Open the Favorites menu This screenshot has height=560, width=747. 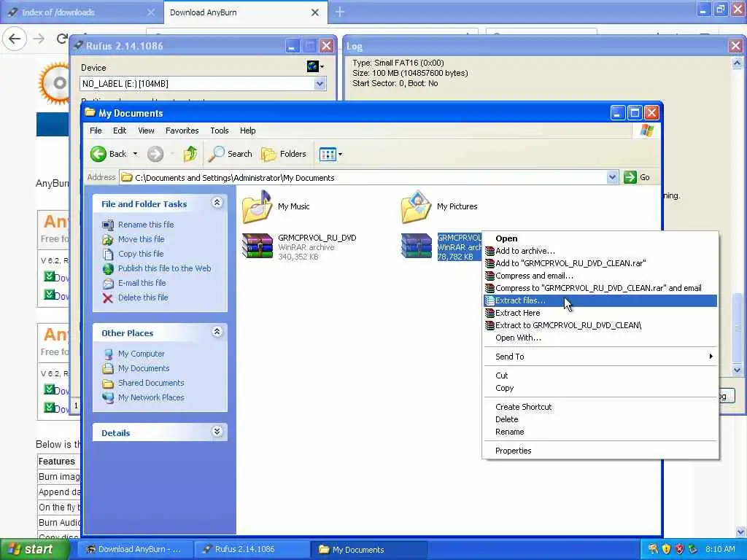tap(182, 131)
